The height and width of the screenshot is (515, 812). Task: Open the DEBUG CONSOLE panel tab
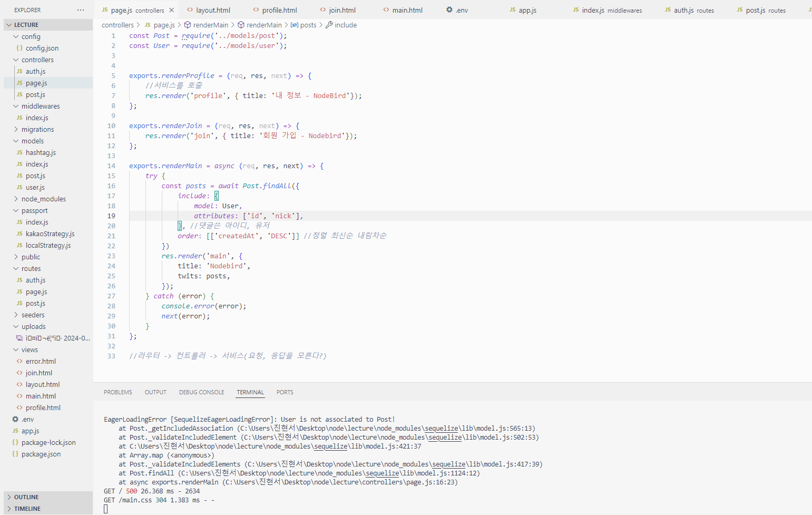pos(201,392)
